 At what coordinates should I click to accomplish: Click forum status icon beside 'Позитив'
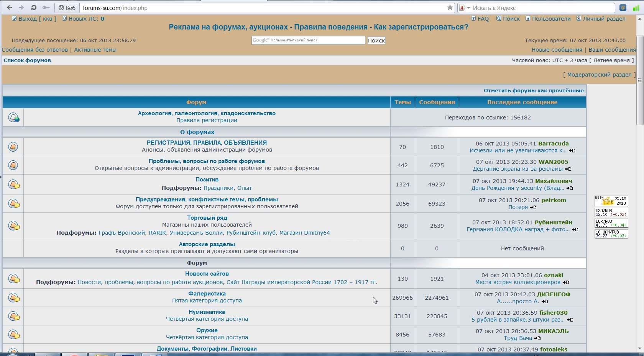pyautogui.click(x=13, y=185)
